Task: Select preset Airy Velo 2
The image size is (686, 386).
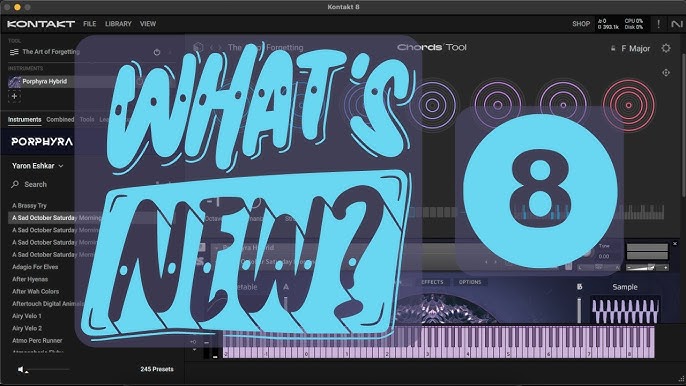Action: click(27, 328)
